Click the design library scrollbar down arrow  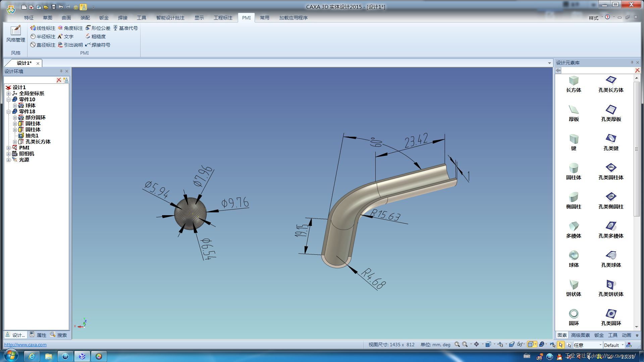click(637, 327)
